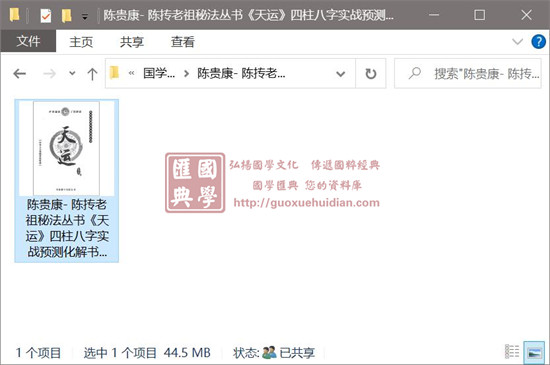This screenshot has width=550, height=365.
Task: Click the 陈贵康- 陈抟老... breadcrumb segment
Action: (241, 73)
